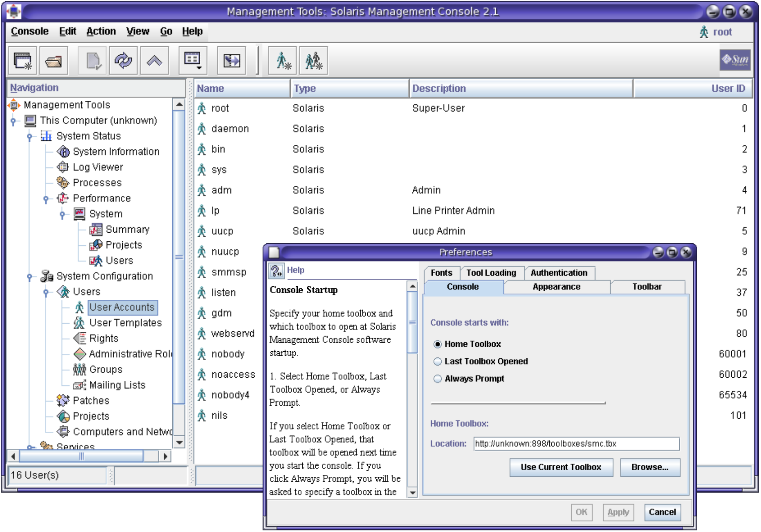Click the Patches tree icon
761x532 pixels.
63,400
